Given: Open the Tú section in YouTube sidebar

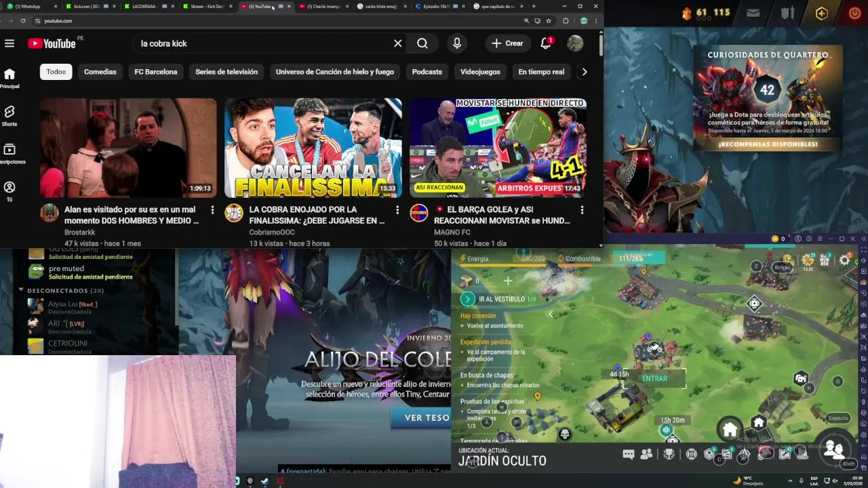Looking at the screenshot, I should 9,191.
